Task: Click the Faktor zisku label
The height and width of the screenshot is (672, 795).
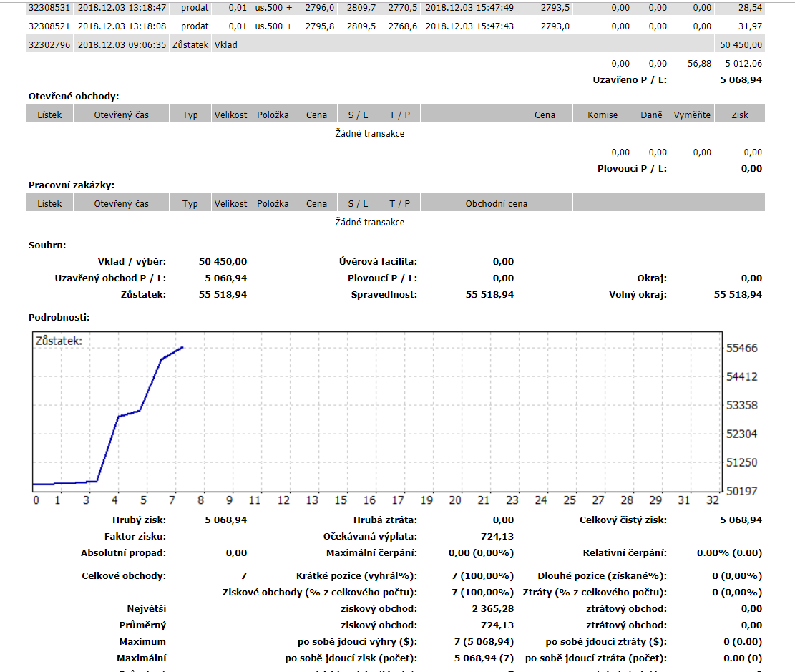Action: pyautogui.click(x=135, y=537)
